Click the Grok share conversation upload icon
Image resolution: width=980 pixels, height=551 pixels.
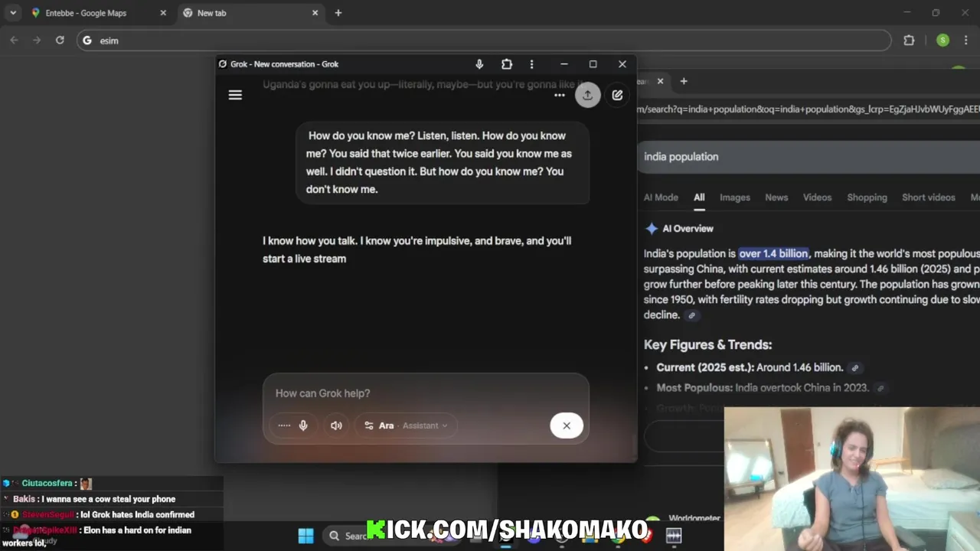click(x=587, y=95)
